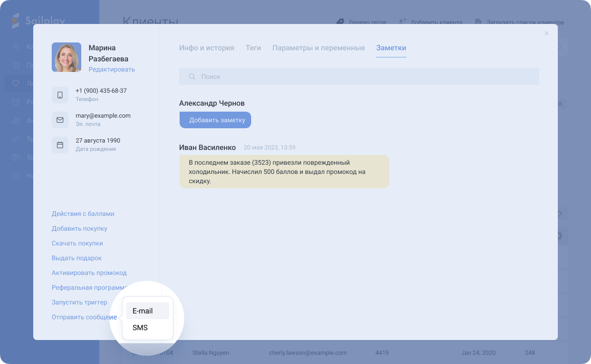Click phone number +1 (900) 435-68-37
The width and height of the screenshot is (591, 364).
pyautogui.click(x=101, y=91)
